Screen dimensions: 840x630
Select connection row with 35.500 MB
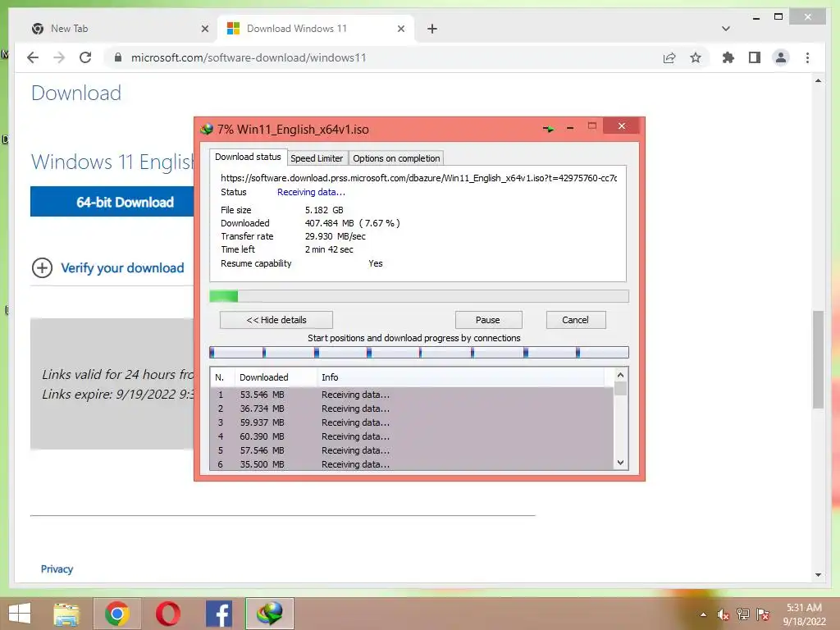coord(412,464)
